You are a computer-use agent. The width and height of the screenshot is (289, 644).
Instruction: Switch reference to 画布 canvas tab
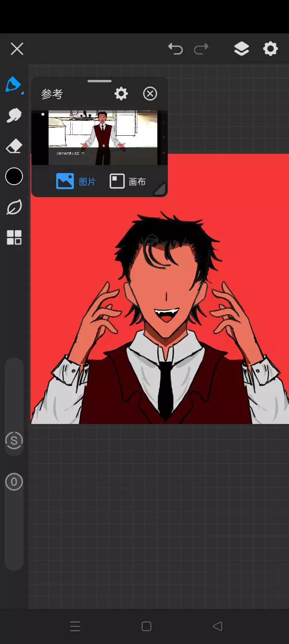128,181
